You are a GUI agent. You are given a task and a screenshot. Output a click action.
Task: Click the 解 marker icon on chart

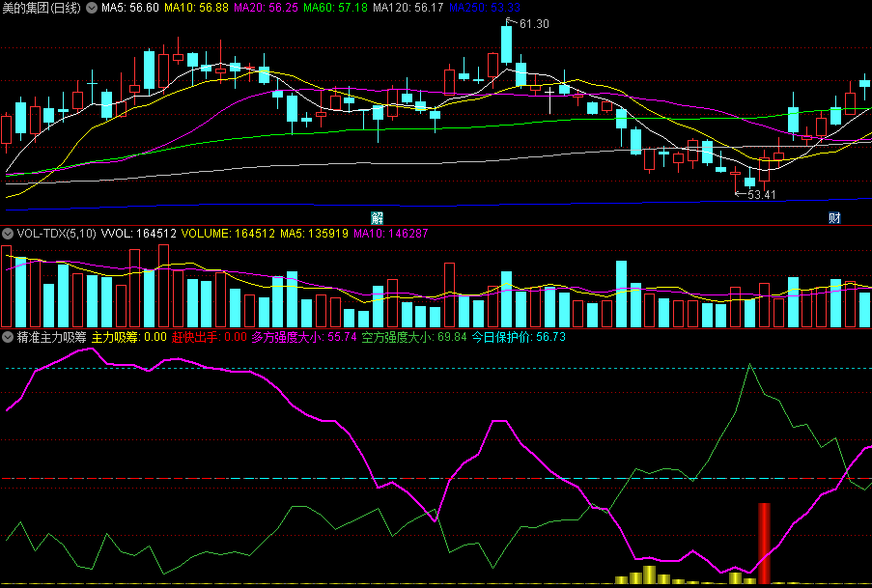(377, 217)
